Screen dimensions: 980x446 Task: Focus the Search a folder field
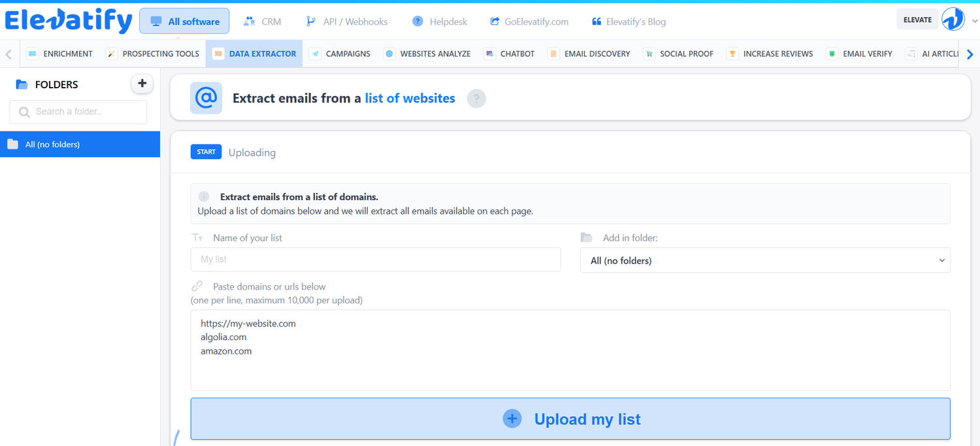click(x=78, y=112)
